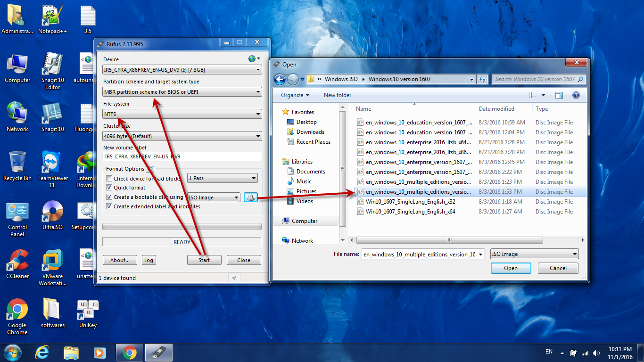Open the Device dropdown in Rufus
The width and height of the screenshot is (644, 362).
point(182,70)
